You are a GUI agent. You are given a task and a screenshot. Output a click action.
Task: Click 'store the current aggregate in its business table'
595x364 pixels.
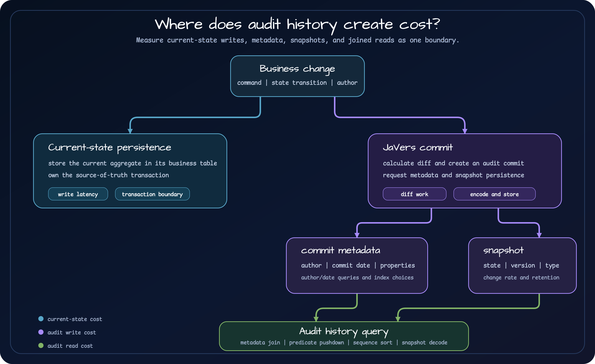pyautogui.click(x=133, y=163)
